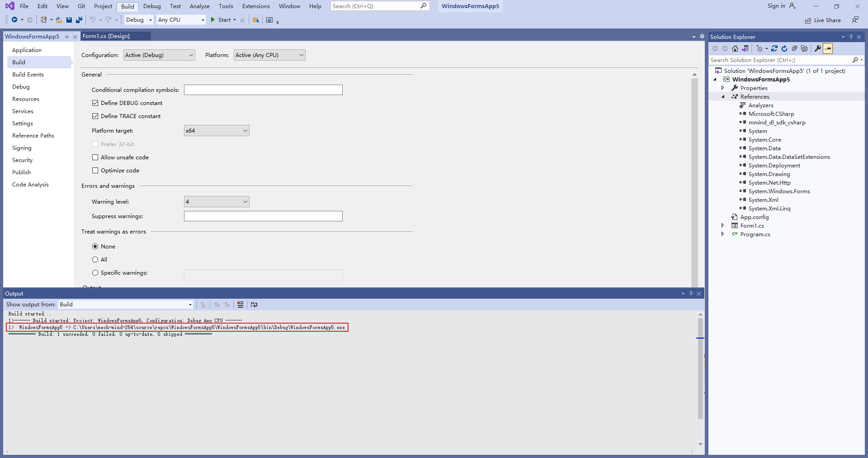Click Sync with Active Document icon
The width and height of the screenshot is (868, 458).
(774, 48)
